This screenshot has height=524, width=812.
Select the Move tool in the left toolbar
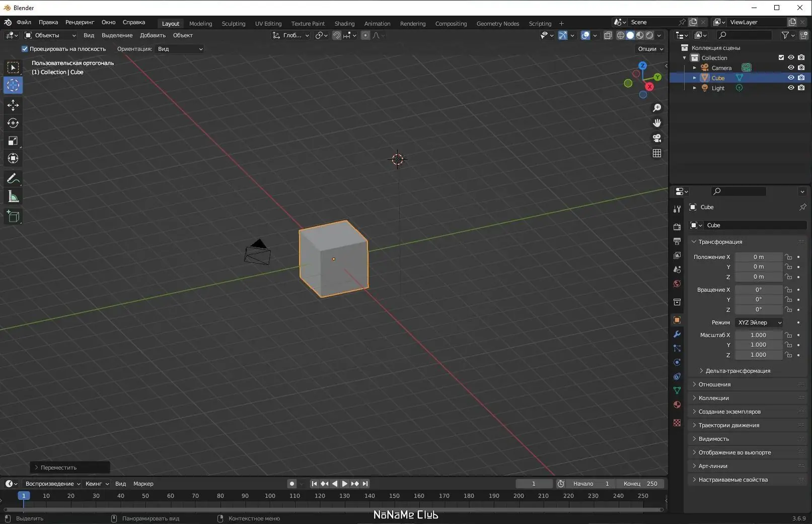(x=13, y=105)
